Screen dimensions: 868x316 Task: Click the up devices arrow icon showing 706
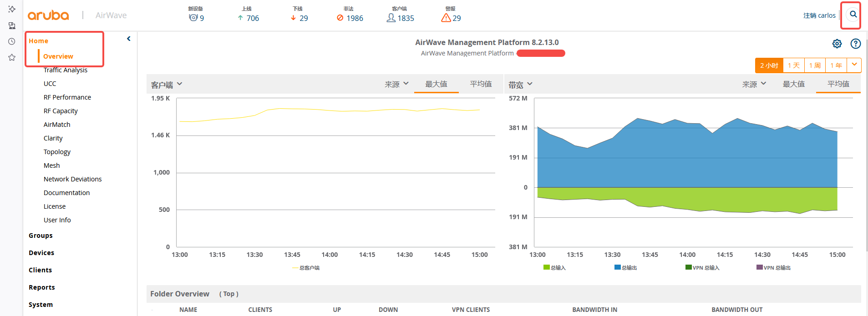point(240,18)
